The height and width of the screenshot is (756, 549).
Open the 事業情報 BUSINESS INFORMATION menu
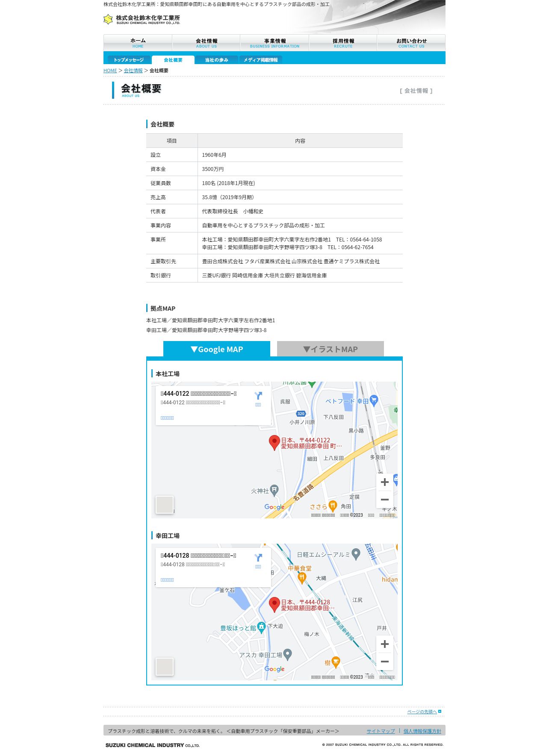point(274,43)
